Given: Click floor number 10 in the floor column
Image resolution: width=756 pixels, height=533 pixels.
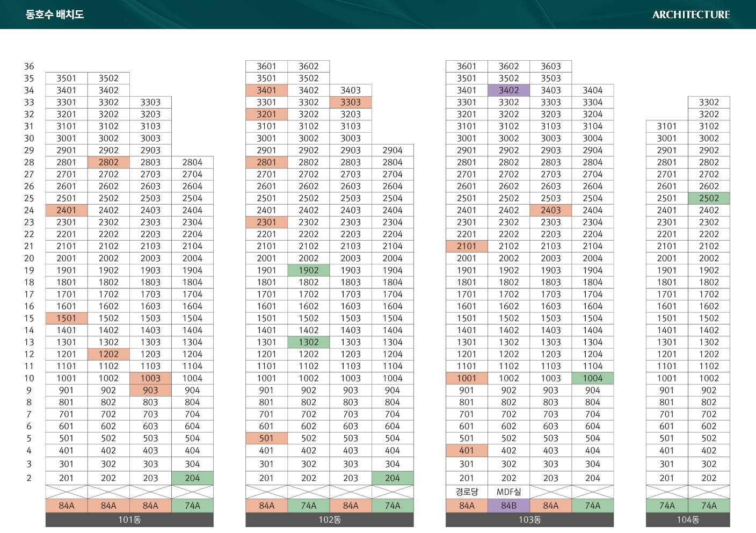Looking at the screenshot, I should [29, 378].
